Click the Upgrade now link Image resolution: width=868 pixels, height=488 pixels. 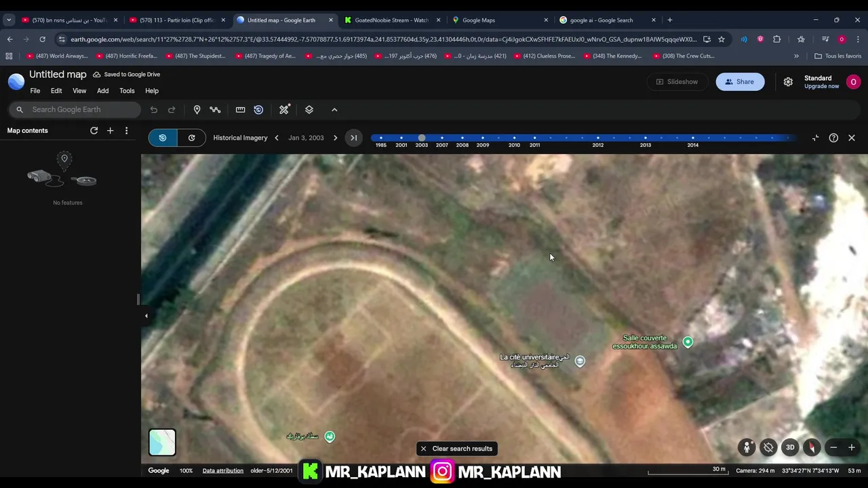(822, 86)
